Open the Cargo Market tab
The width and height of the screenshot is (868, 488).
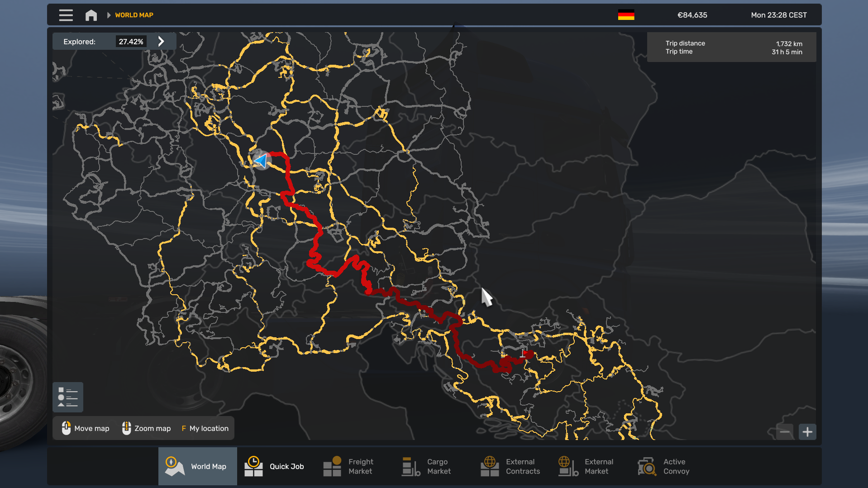coord(434,466)
